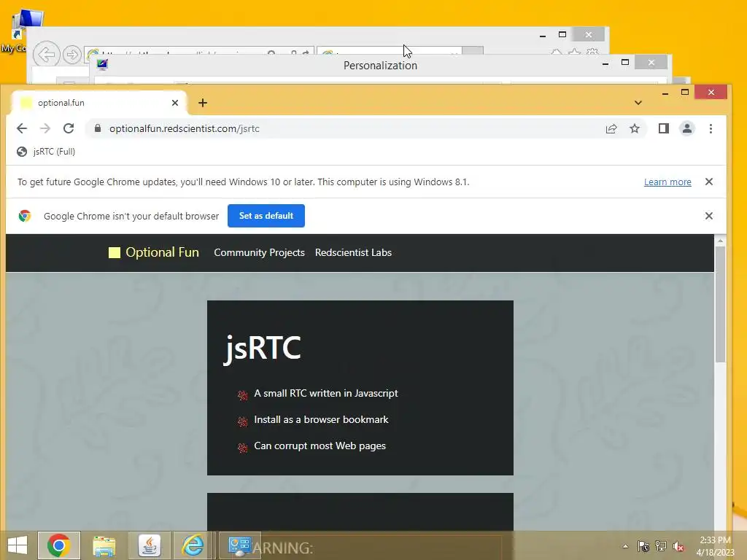Click forward arrow in Internet Explorer window
This screenshot has width=747, height=560.
(72, 54)
